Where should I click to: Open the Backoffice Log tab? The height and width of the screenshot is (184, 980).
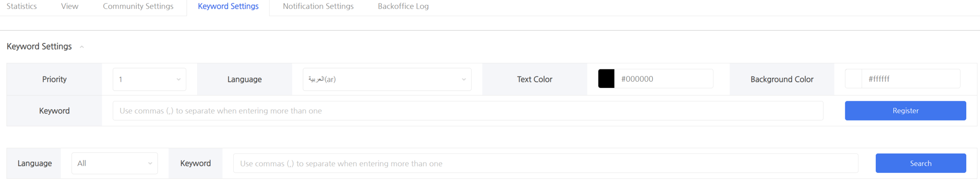click(403, 6)
